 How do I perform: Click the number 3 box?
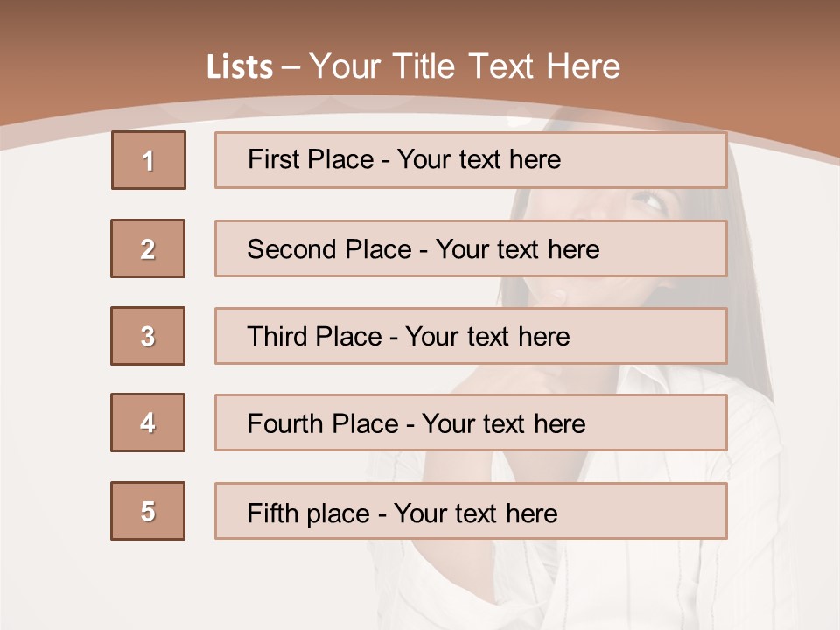pos(148,336)
